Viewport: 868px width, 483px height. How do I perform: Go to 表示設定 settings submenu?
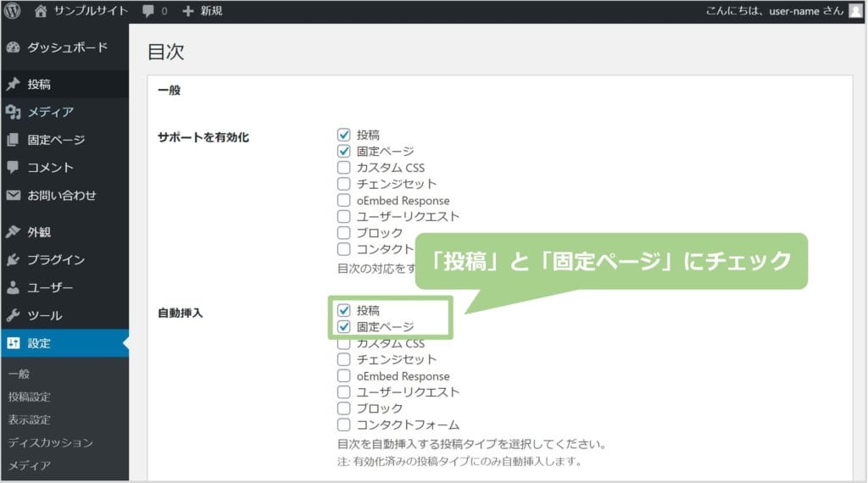pos(30,419)
